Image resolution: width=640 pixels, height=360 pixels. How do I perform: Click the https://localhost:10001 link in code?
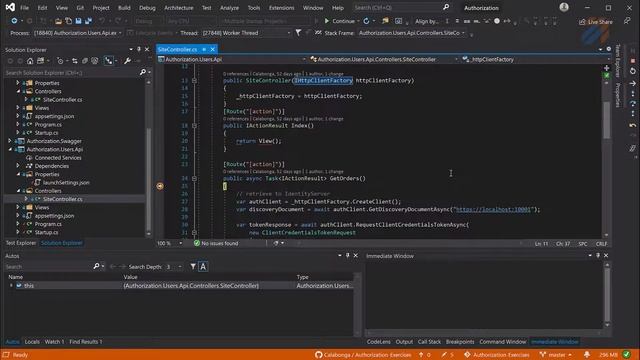pyautogui.click(x=493, y=209)
